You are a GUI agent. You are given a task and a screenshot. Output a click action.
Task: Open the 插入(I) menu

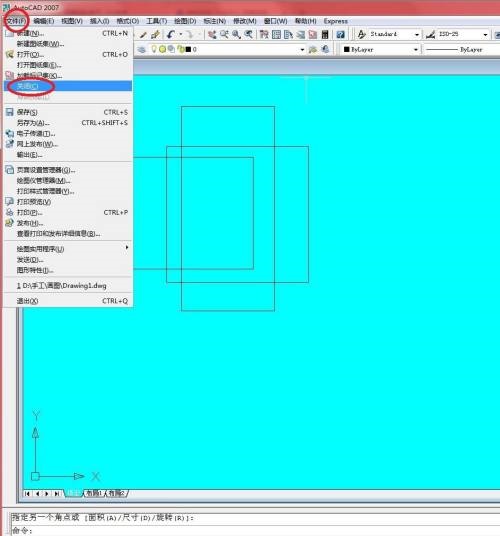[99, 21]
